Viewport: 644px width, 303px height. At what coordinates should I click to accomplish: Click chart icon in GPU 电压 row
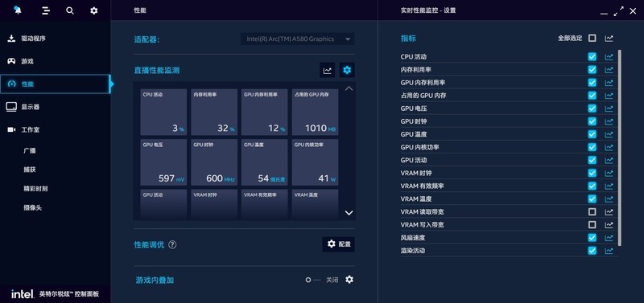pyautogui.click(x=609, y=109)
